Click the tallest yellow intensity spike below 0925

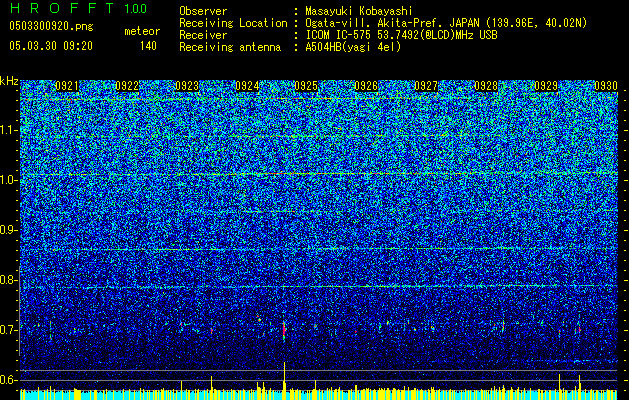coord(284,376)
